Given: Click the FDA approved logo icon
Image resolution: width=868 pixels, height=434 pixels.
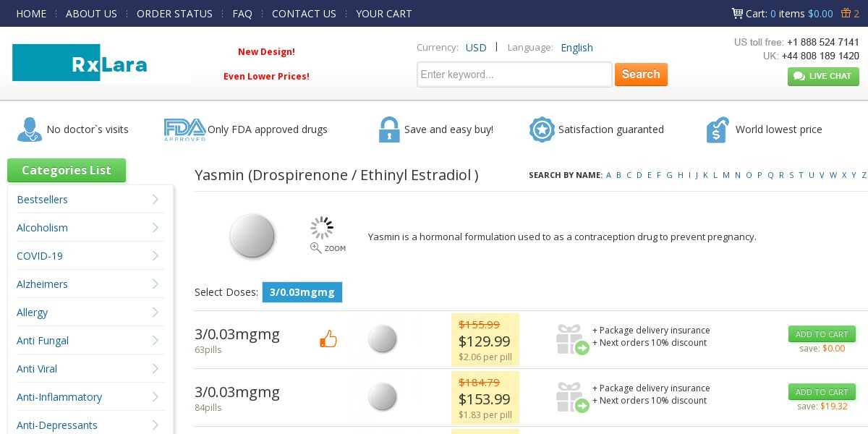Looking at the screenshot, I should (185, 129).
